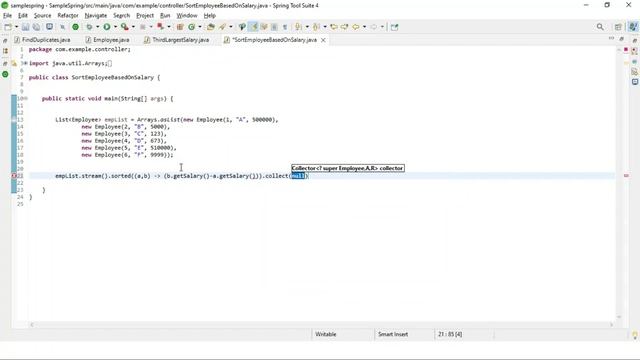Click horizontal scrollbar left arrow
This screenshot has width=640, height=360.
click(32, 325)
